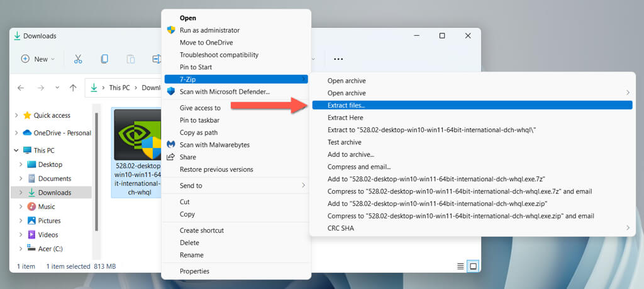Viewport: 644px width, 289px height.
Task: Click the Documents icon in sidebar
Action: (x=31, y=178)
